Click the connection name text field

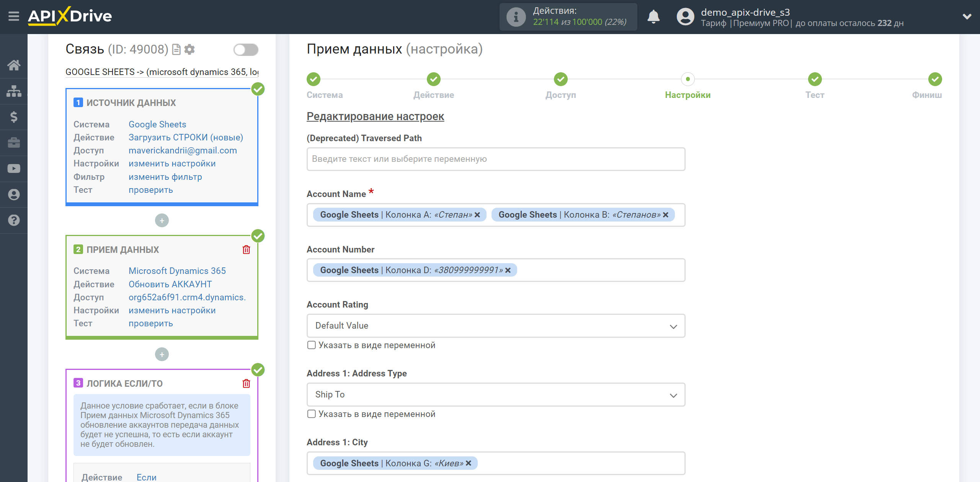tap(162, 72)
